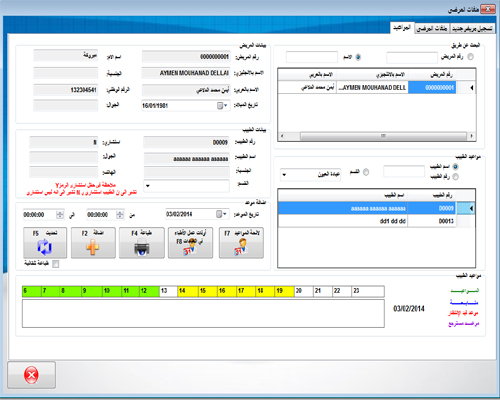Click the F7 appointments list icon button
The width and height of the screenshot is (500, 400).
coord(241,243)
